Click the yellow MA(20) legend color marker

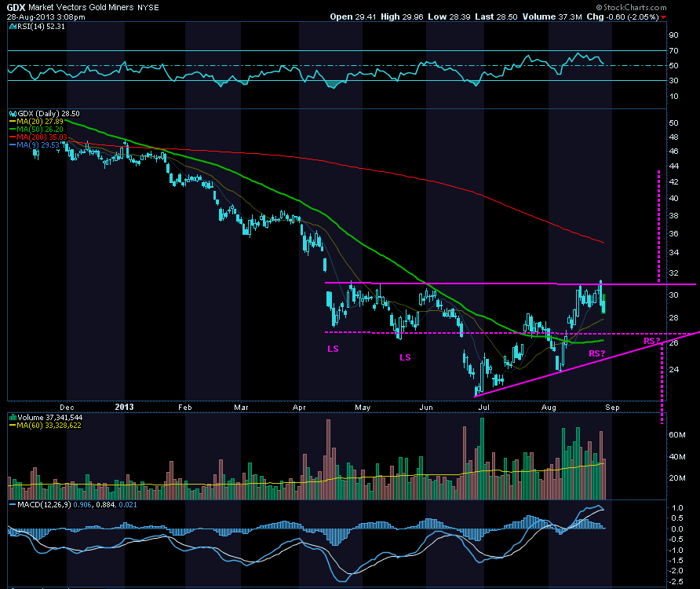(13, 122)
